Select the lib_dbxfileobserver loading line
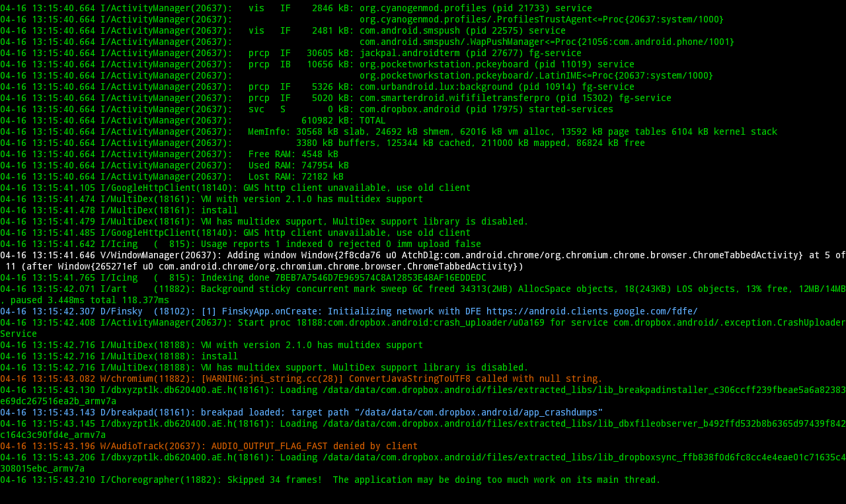 423,424
